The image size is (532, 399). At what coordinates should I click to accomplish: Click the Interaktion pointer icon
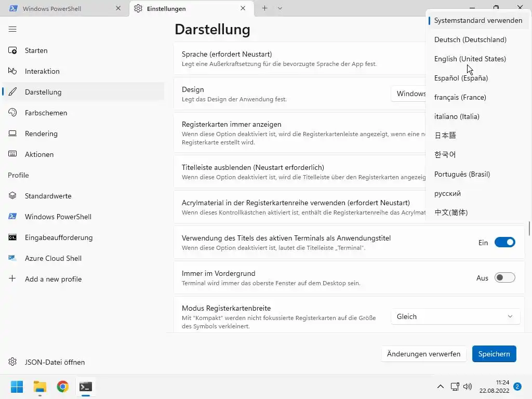(12, 71)
